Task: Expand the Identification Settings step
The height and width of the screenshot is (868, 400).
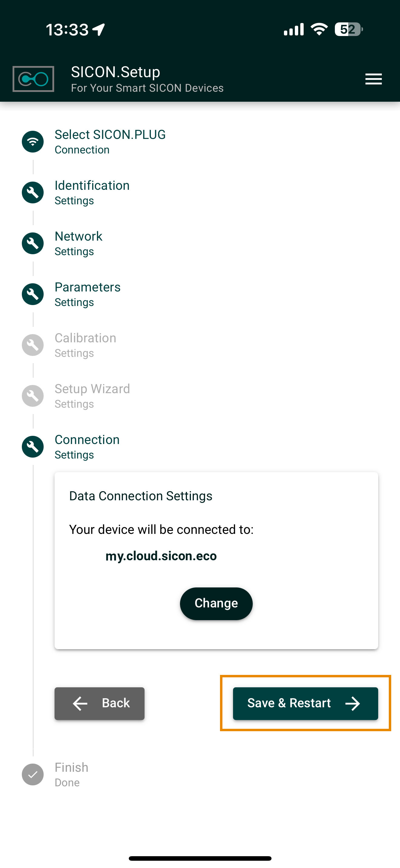Action: (x=92, y=192)
